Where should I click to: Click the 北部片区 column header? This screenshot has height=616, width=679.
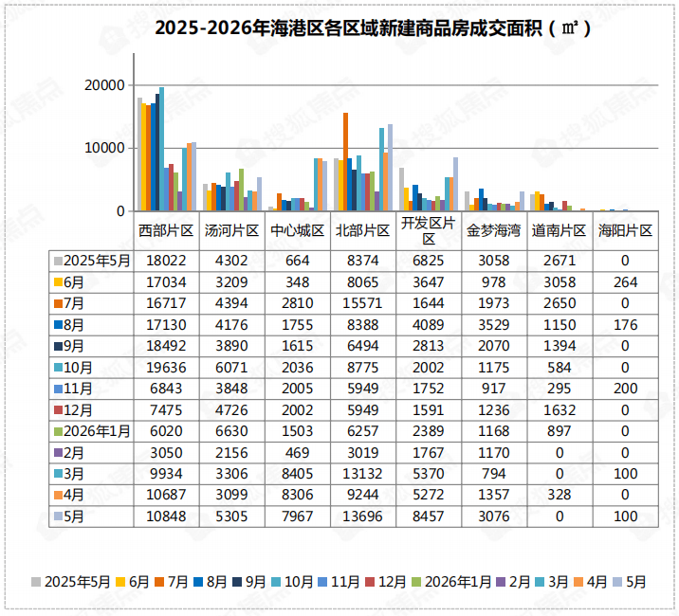363,230
